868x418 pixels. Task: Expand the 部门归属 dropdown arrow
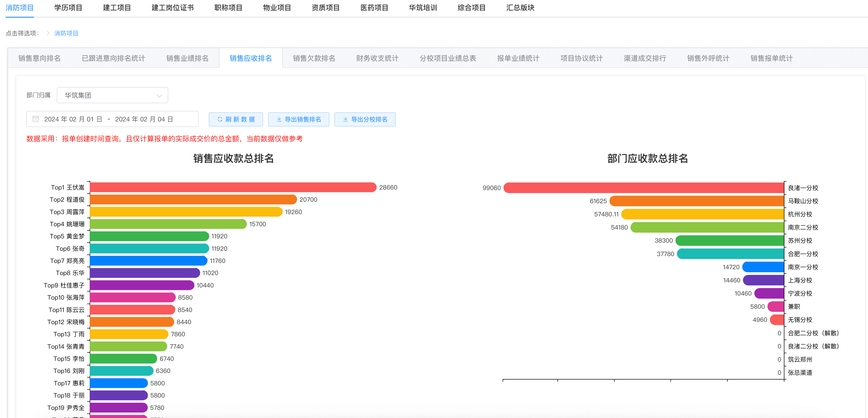tap(159, 96)
